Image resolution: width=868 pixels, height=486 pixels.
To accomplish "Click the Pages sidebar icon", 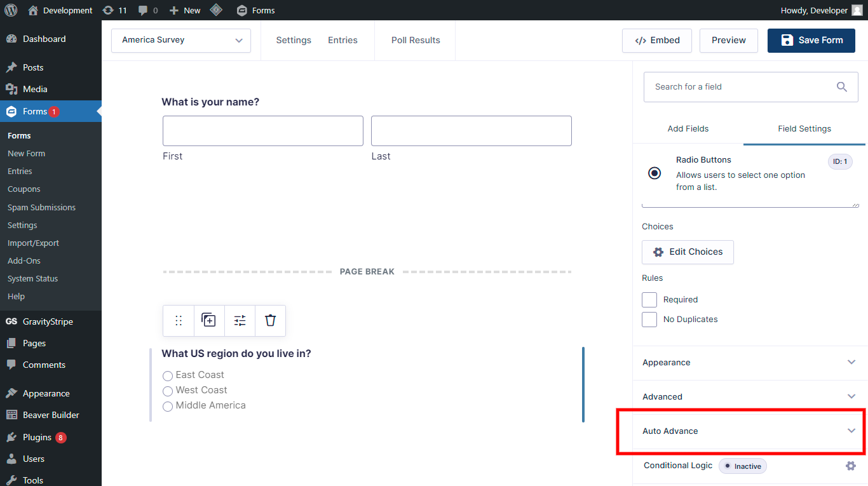I will (11, 343).
